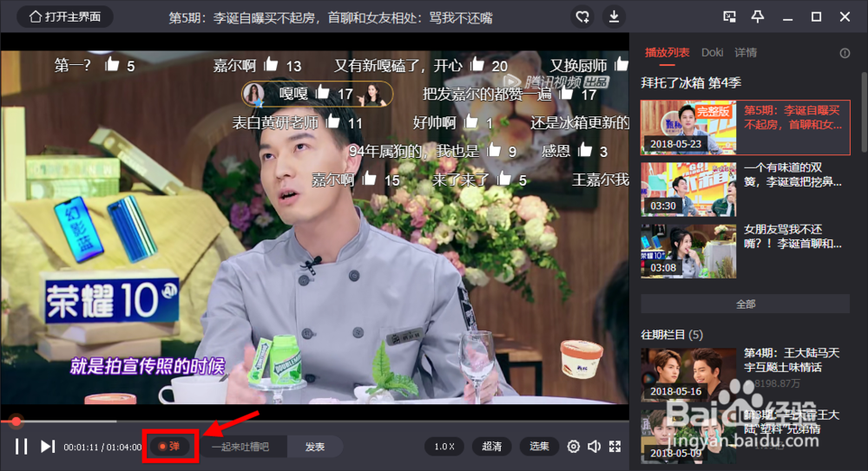Click the 拜托了冰箱 第4季 title

pyautogui.click(x=691, y=83)
